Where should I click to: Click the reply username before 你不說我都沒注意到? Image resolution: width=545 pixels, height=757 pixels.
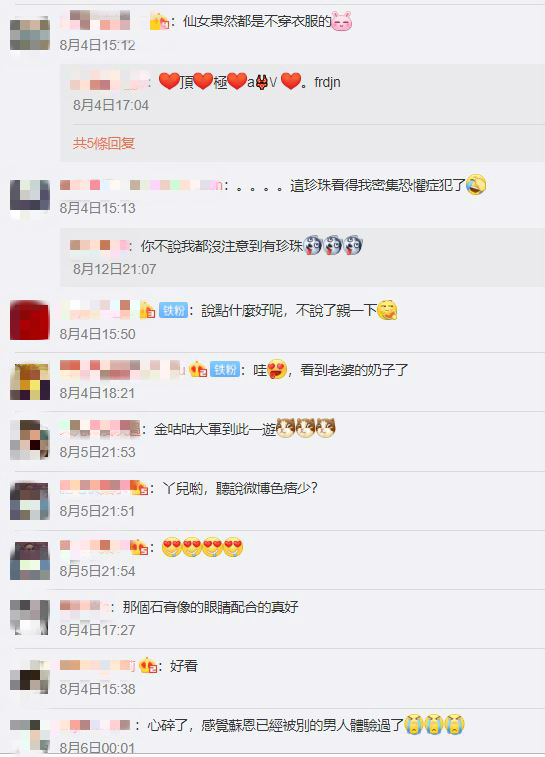[99, 246]
